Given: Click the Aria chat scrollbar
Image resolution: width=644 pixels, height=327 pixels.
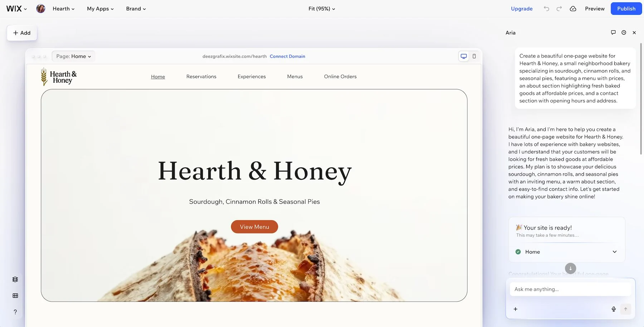Looking at the screenshot, I should coord(641,99).
